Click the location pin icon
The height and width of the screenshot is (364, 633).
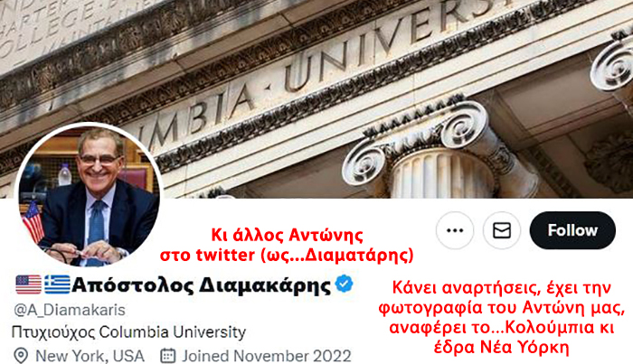[x=21, y=356]
